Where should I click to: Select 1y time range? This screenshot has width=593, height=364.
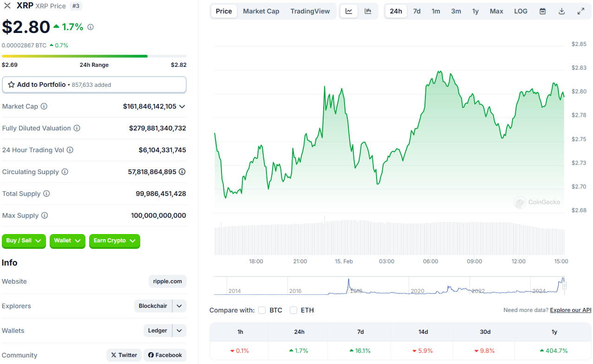(476, 11)
